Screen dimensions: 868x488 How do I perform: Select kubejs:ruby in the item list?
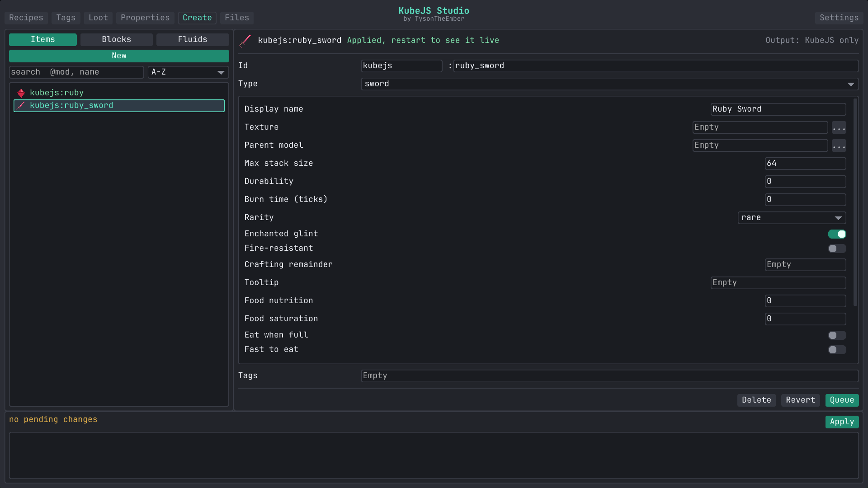[x=119, y=93]
